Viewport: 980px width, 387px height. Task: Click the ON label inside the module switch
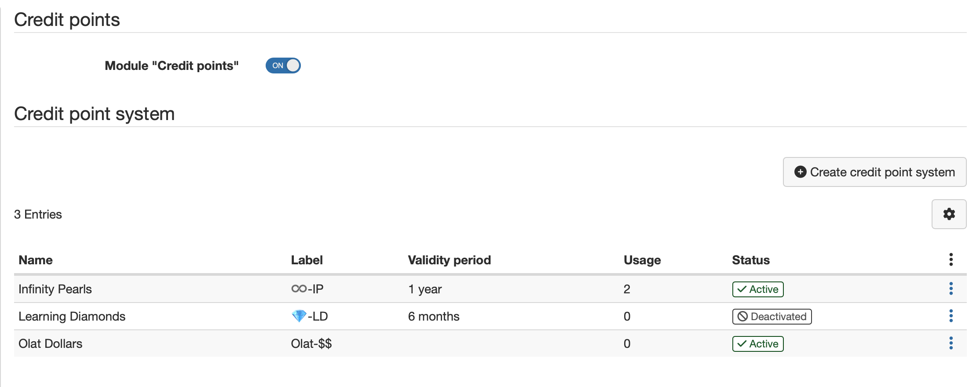tap(277, 65)
